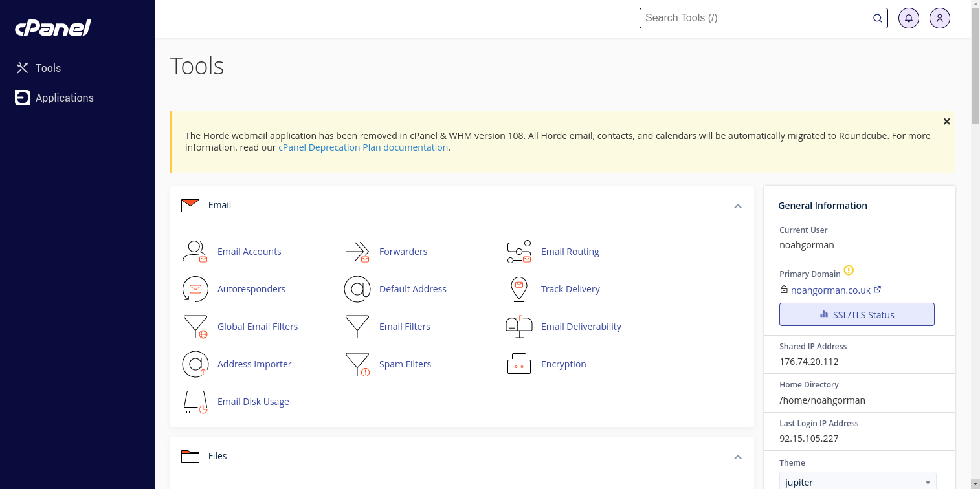Screen dimensions: 980x489
Task: Click the Encryption icon
Action: tap(518, 364)
